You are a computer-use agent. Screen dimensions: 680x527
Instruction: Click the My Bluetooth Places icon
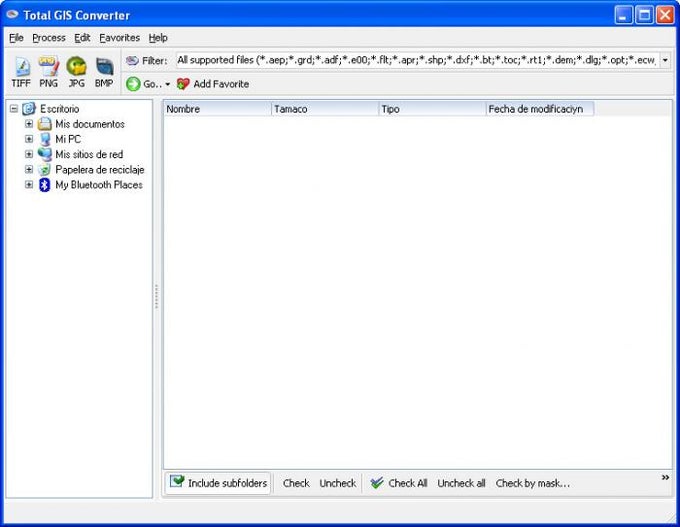click(44, 185)
